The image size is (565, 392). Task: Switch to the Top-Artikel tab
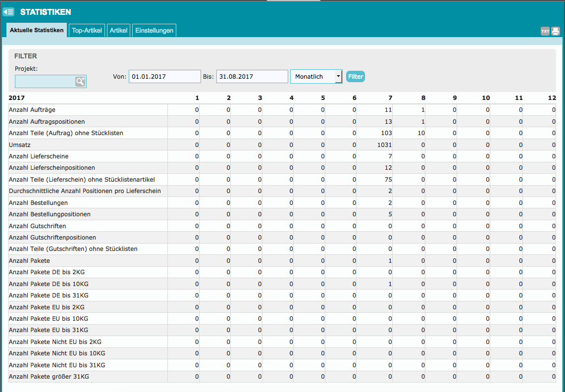pyautogui.click(x=87, y=30)
